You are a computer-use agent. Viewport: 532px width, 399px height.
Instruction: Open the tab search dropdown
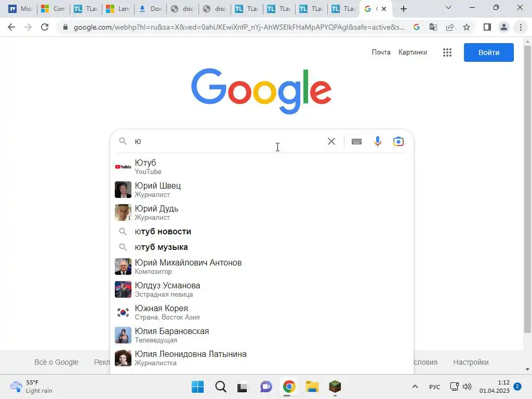tap(448, 7)
